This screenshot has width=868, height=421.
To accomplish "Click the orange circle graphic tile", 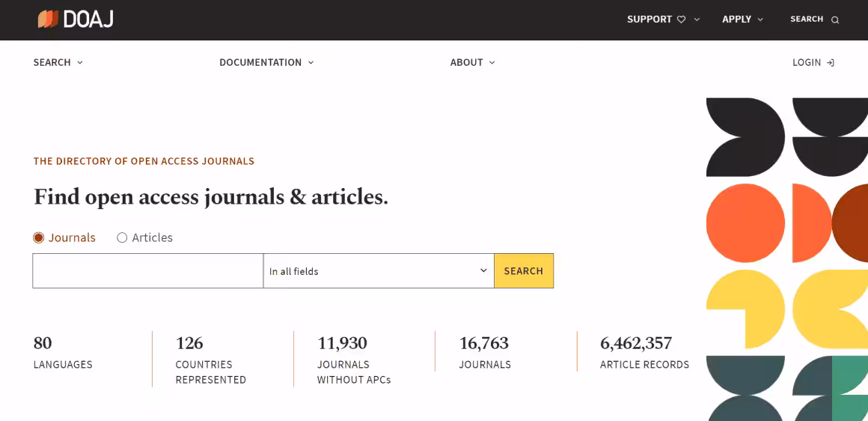I will [745, 223].
